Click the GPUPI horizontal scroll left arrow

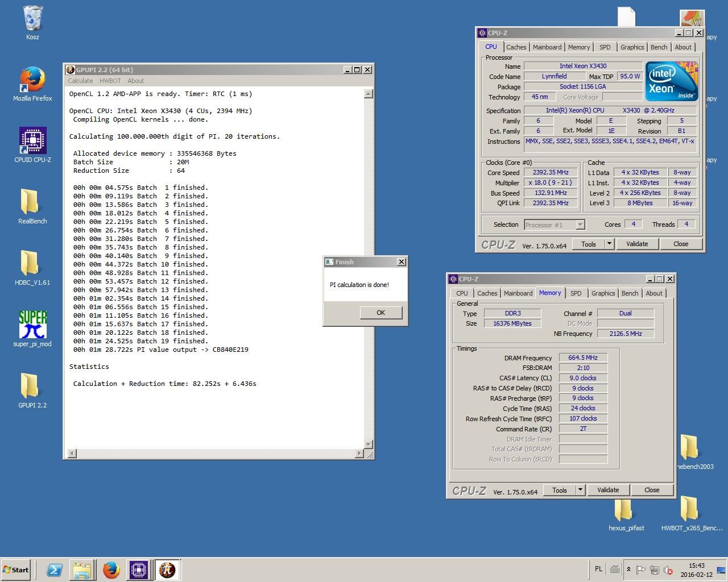72,454
